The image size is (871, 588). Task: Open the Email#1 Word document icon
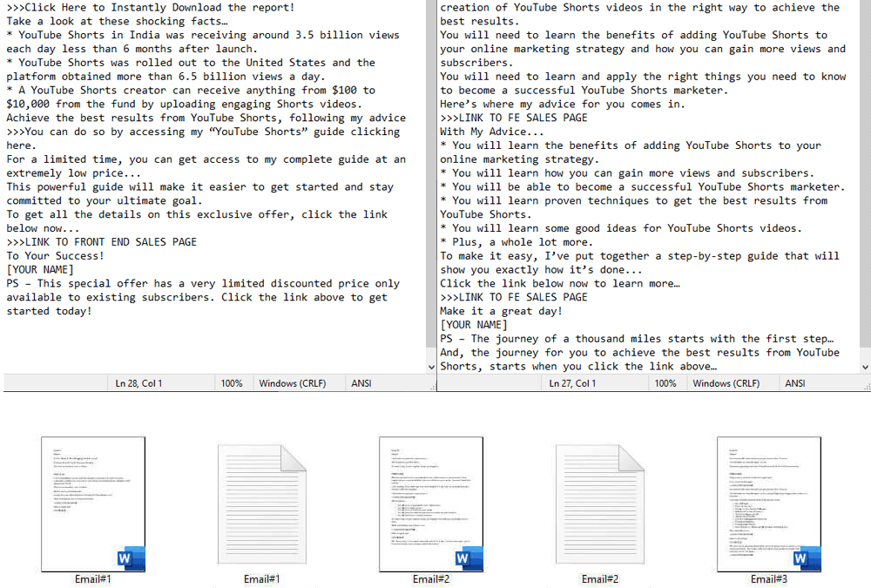coord(93,504)
